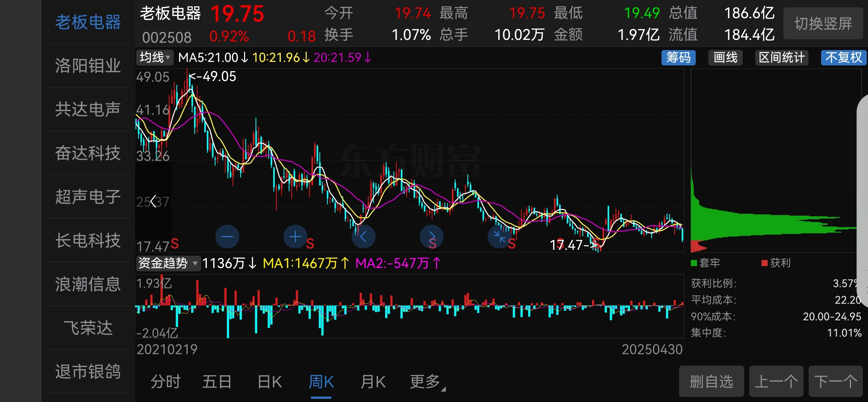868x402 pixels.
Task: Switch to 月K monthly chart tab
Action: 373,382
